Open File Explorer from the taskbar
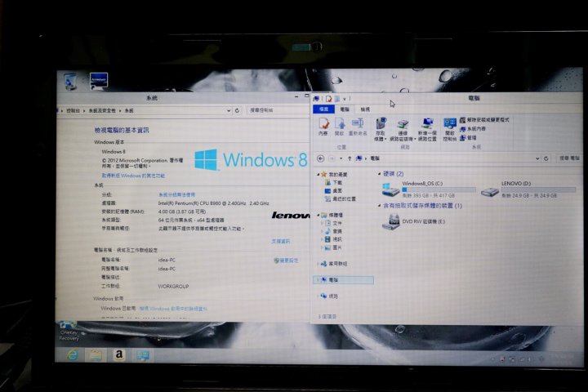 pos(96,355)
